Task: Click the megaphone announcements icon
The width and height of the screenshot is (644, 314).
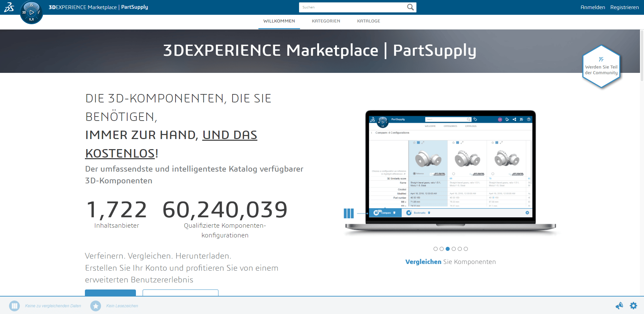Action: click(619, 306)
